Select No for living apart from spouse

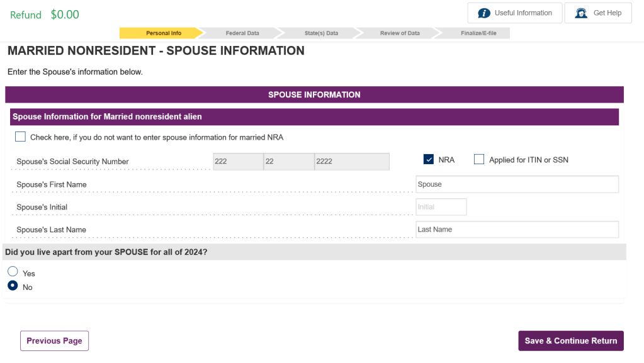click(13, 286)
